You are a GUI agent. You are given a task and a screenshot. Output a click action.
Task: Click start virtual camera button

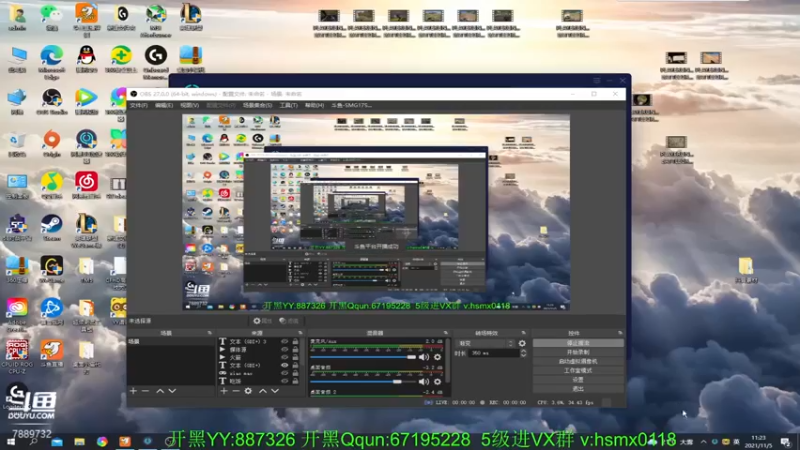pos(578,362)
